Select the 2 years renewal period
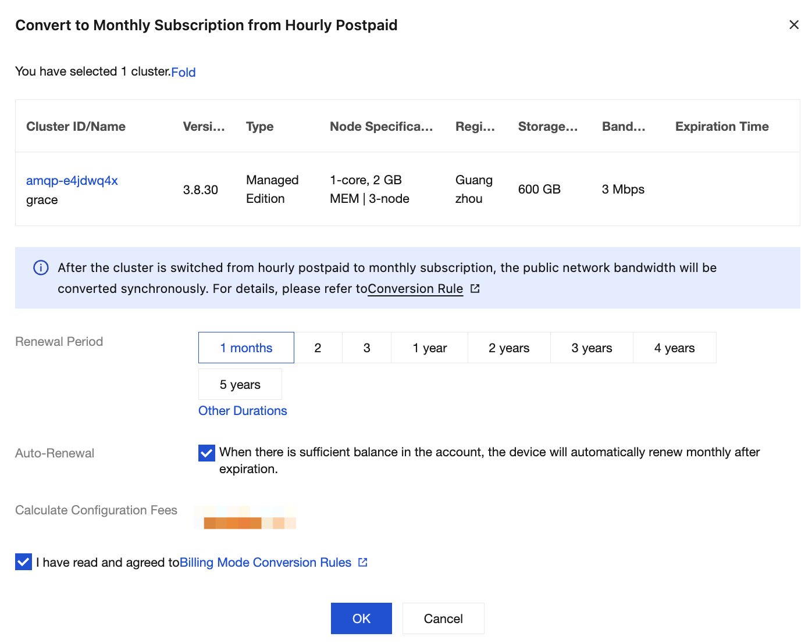This screenshot has width=812, height=644. click(x=509, y=348)
